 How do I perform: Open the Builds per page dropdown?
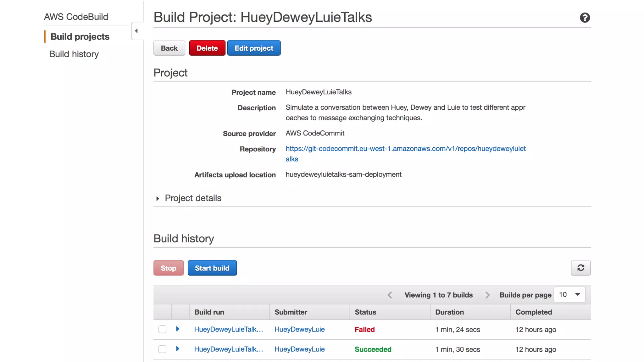click(569, 294)
